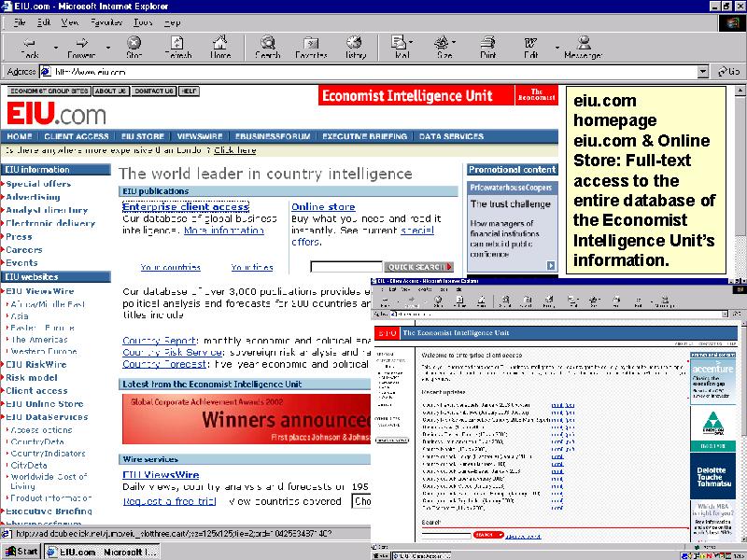Image resolution: width=747 pixels, height=560 pixels.
Task: Open the Search toolbar icon
Action: 268,48
